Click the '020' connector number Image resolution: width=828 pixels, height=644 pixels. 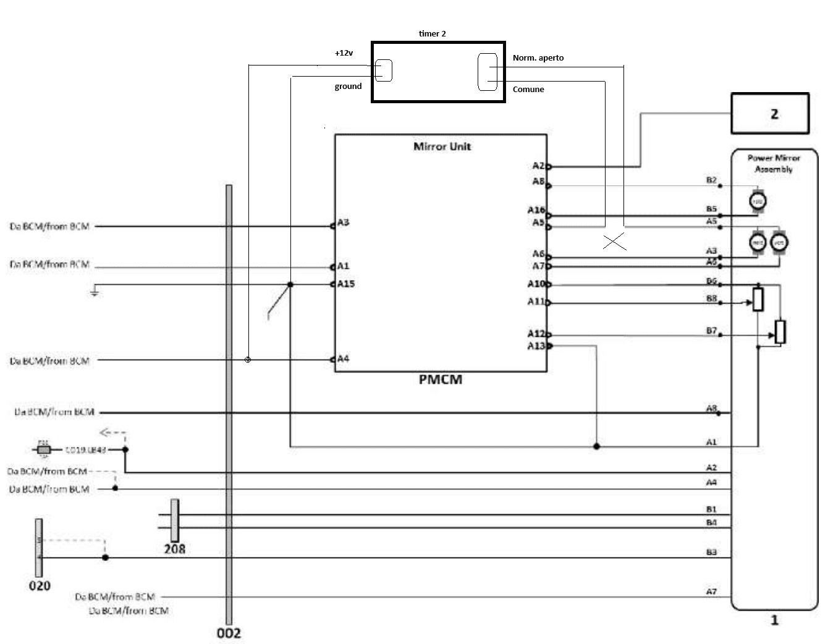(40, 585)
